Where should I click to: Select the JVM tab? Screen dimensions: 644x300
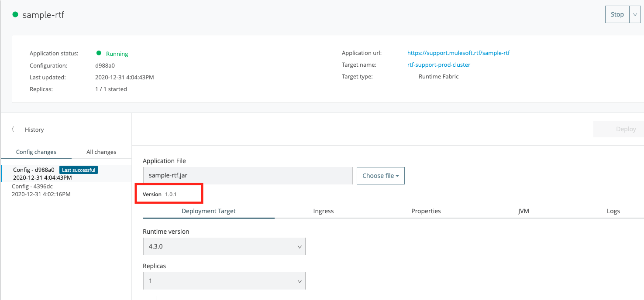coord(523,211)
